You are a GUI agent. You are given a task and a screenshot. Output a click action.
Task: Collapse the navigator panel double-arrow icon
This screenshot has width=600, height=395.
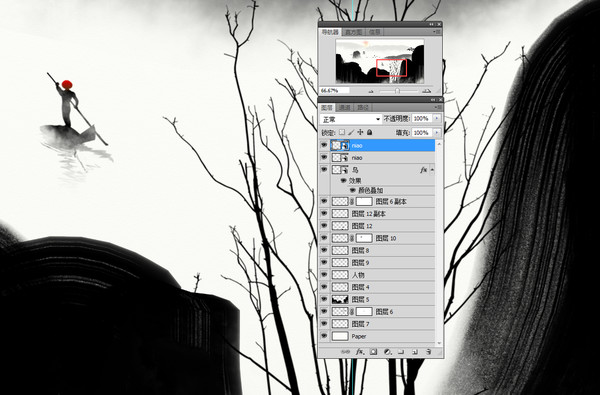click(x=432, y=24)
